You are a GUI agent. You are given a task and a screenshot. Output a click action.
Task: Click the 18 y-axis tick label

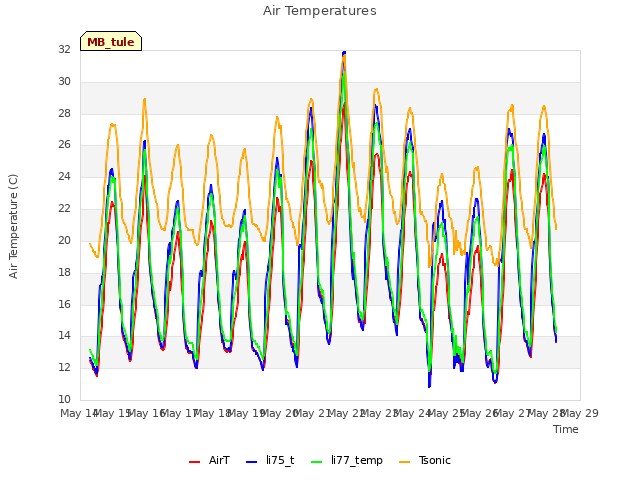[x=64, y=272]
